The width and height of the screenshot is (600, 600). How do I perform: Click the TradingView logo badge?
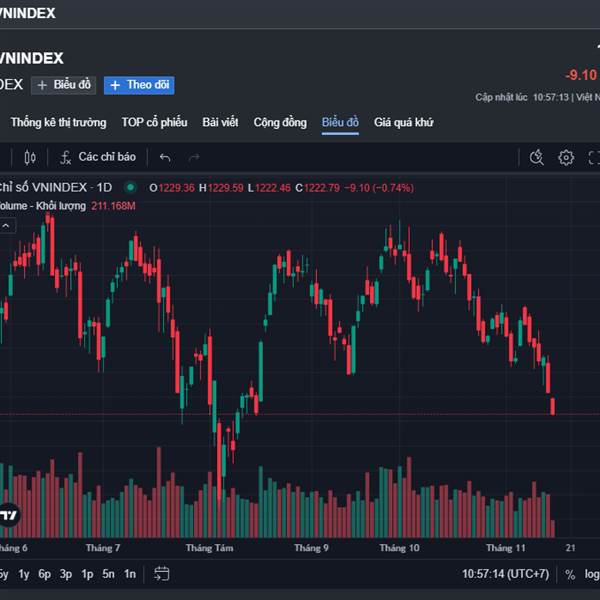click(x=8, y=515)
